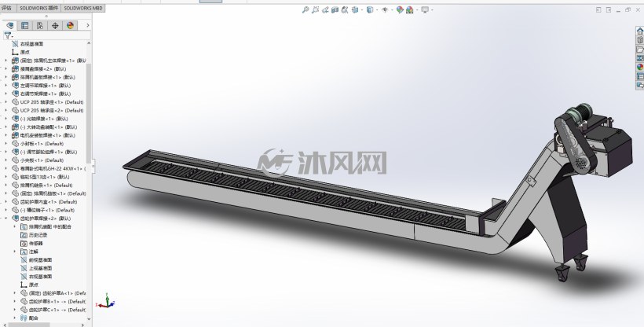Click the collapse-left panel button near window controls

coord(598,10)
